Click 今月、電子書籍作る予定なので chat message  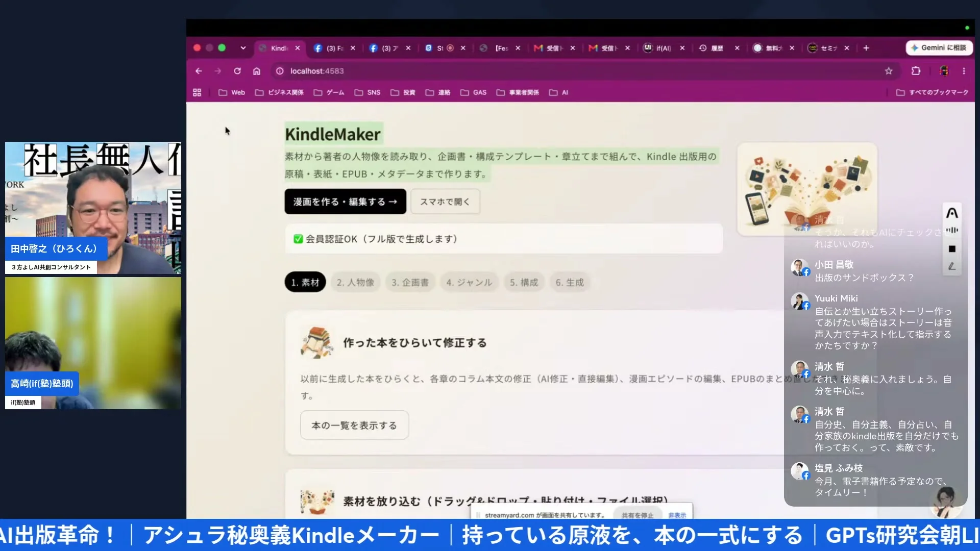882,487
